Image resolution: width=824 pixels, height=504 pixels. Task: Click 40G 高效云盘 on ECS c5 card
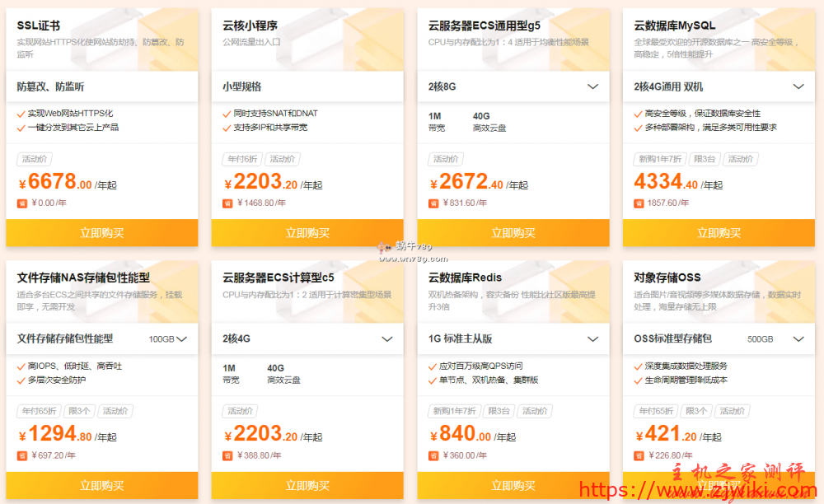(283, 374)
